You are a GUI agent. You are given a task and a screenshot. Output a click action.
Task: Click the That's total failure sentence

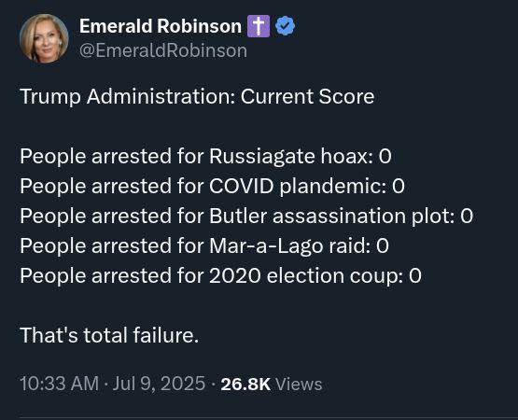[x=109, y=335]
